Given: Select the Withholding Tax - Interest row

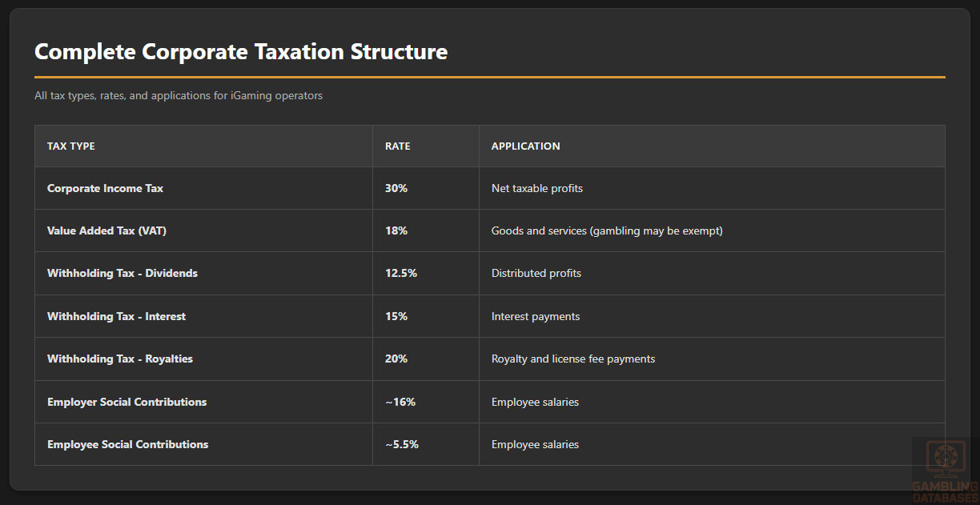Looking at the screenshot, I should (x=116, y=317).
